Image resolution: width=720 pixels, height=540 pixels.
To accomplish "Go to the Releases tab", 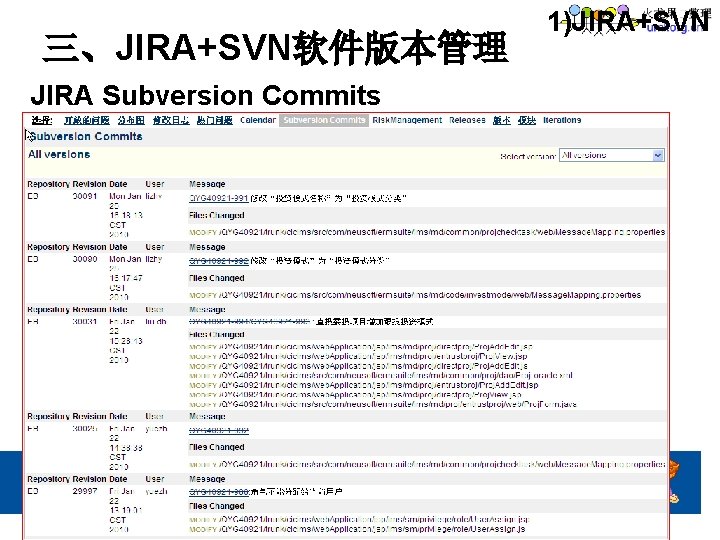I will coord(467,120).
